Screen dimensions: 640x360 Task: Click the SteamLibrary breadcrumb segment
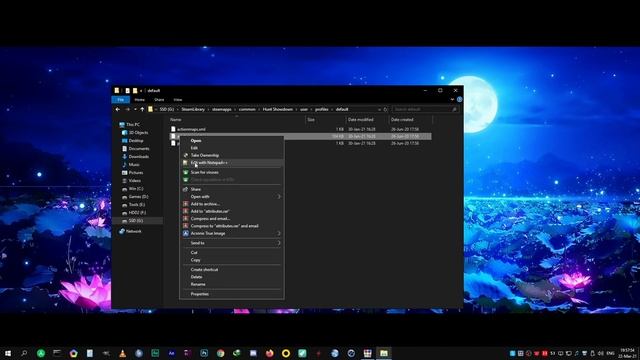click(x=193, y=109)
